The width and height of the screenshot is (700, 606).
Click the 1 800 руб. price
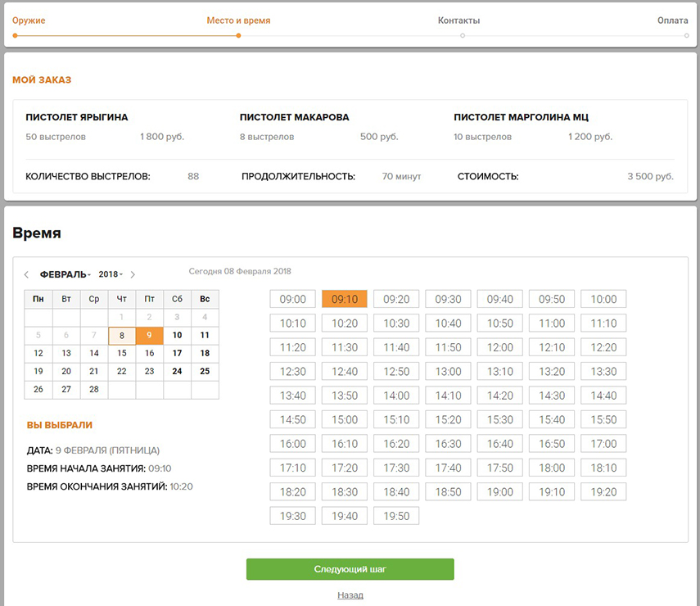click(162, 137)
